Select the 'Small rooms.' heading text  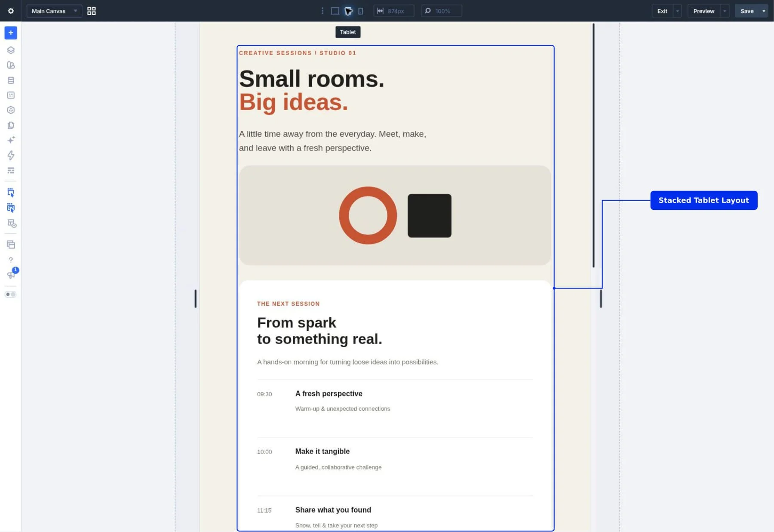tap(312, 79)
